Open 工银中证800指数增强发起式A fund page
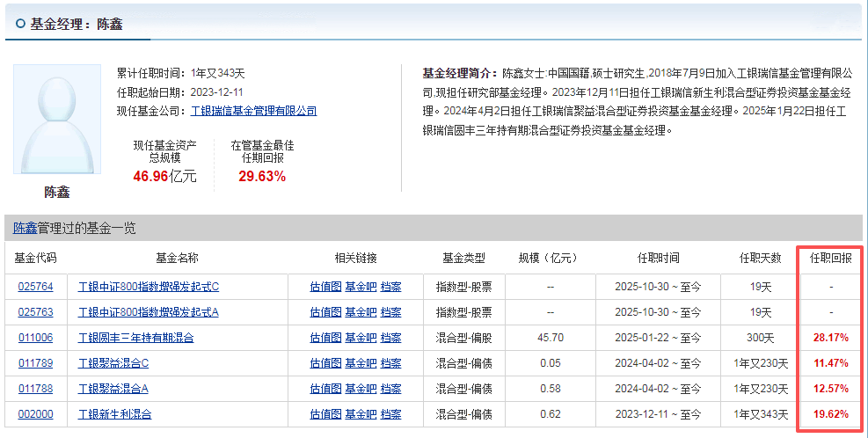Image resolution: width=868 pixels, height=438 pixels. 149,312
